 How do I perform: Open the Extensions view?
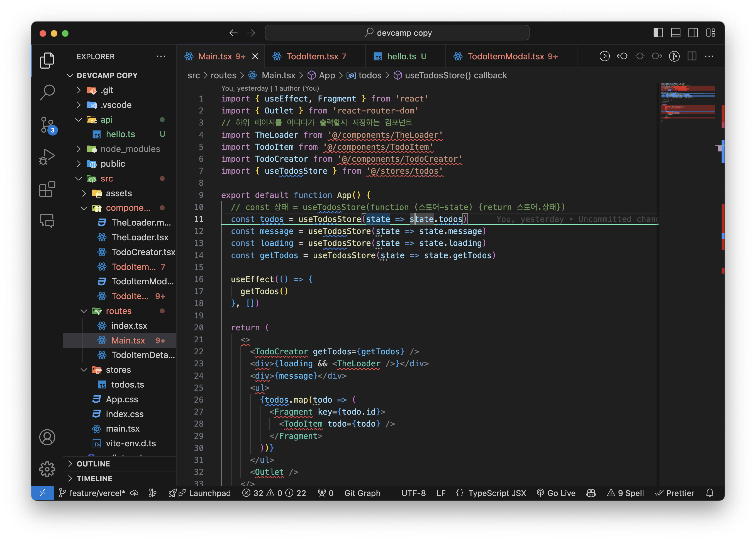[x=47, y=189]
